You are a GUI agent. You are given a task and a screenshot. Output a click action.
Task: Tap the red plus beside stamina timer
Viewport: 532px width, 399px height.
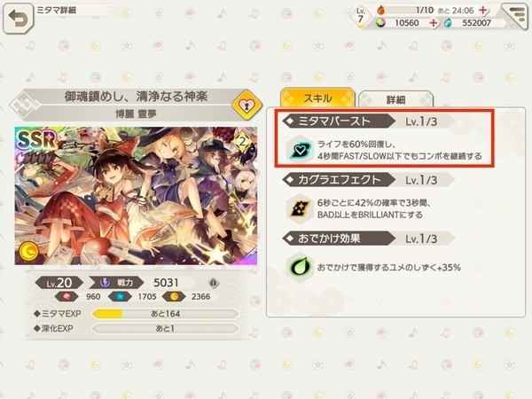483,10
